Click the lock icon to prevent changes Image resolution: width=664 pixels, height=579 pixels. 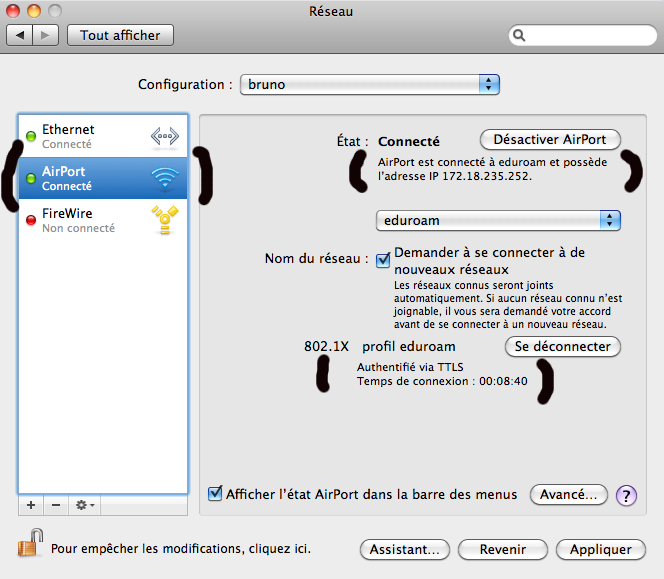tap(28, 546)
